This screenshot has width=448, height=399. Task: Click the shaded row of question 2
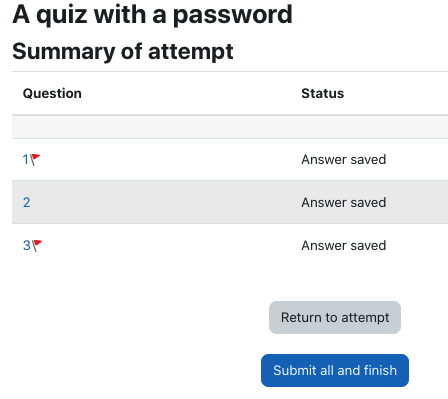(230, 202)
